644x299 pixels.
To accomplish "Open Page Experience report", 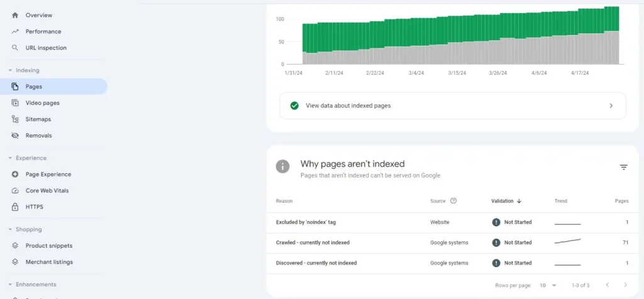I will tap(48, 175).
